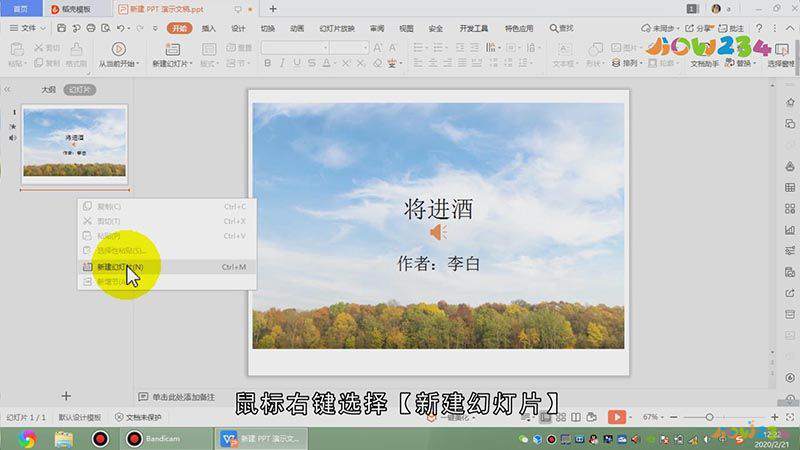800x450 pixels.
Task: Click the redo arrow icon
Action: [x=140, y=28]
